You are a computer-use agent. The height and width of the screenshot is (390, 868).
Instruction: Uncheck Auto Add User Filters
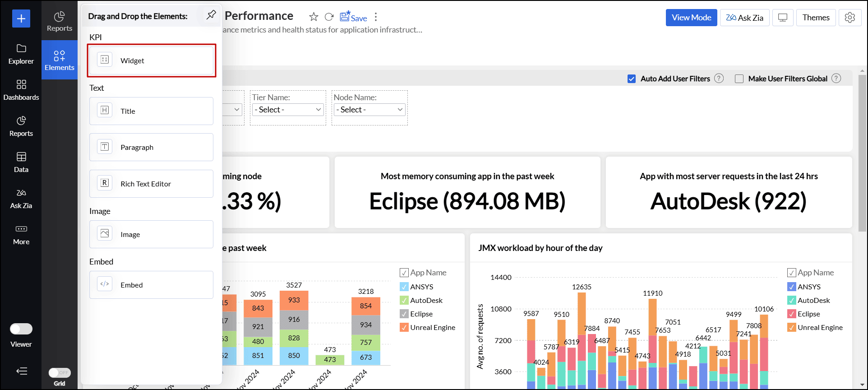tap(632, 79)
